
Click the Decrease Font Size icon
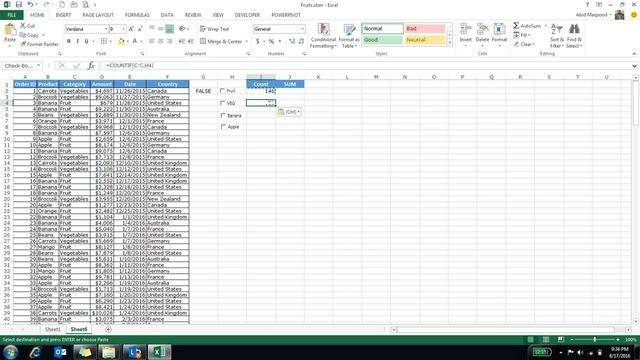pos(140,29)
